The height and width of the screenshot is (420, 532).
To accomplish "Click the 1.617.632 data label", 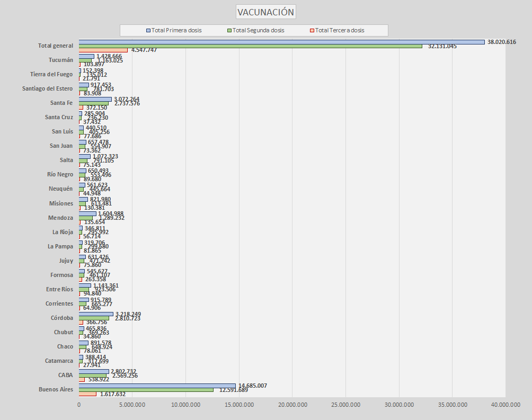I will 113,394.
